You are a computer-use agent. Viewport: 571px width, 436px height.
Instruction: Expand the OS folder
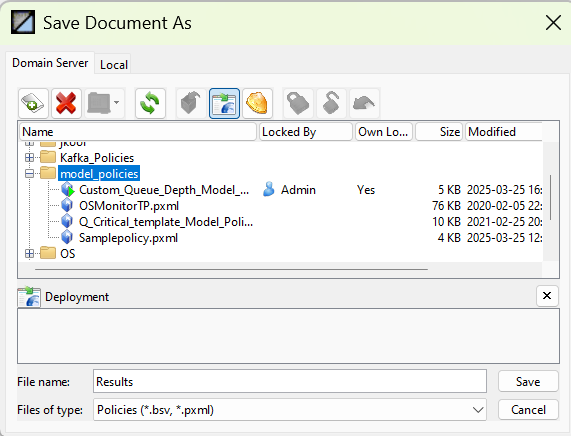(x=29, y=254)
